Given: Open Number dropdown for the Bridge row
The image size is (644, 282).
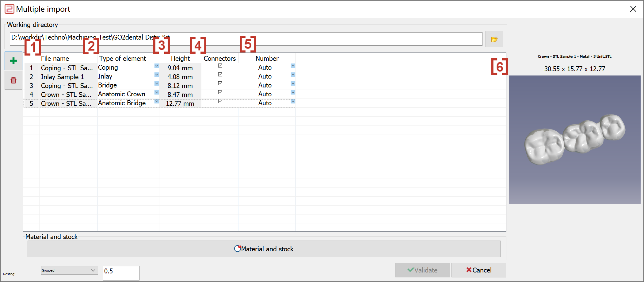Looking at the screenshot, I should point(293,83).
